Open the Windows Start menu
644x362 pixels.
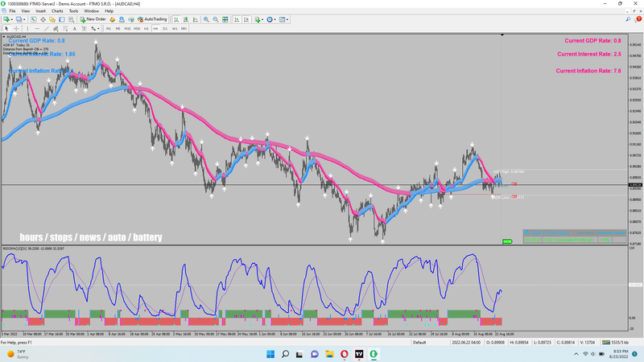point(270,354)
